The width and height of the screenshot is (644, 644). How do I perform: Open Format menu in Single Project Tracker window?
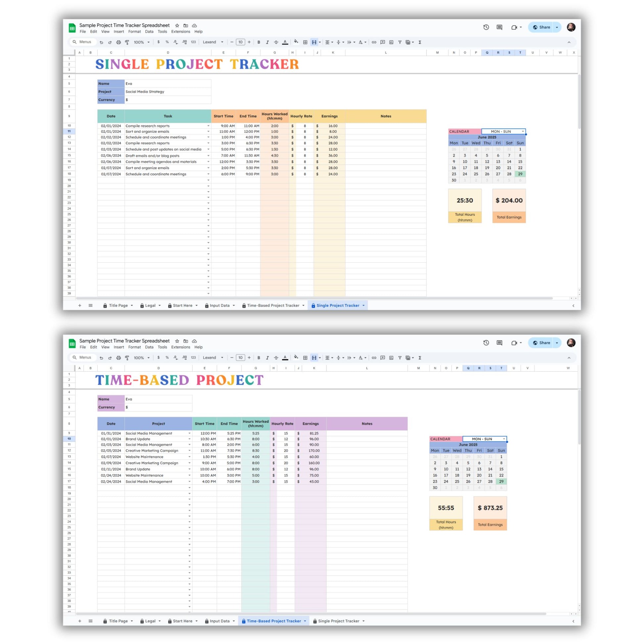click(x=134, y=32)
